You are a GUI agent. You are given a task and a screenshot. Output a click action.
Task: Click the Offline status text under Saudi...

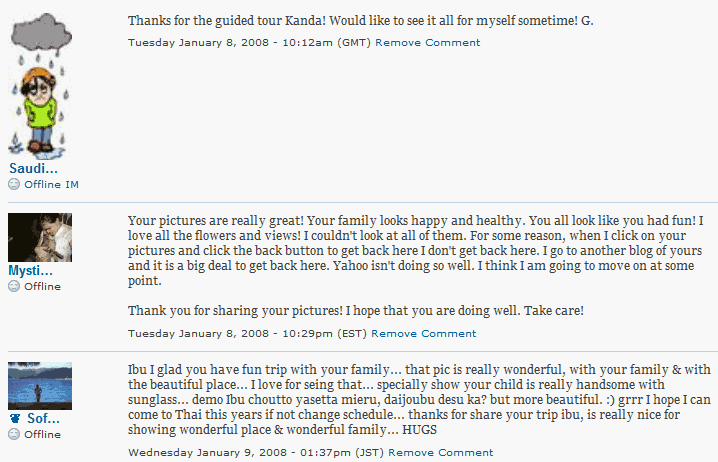pyautogui.click(x=43, y=185)
